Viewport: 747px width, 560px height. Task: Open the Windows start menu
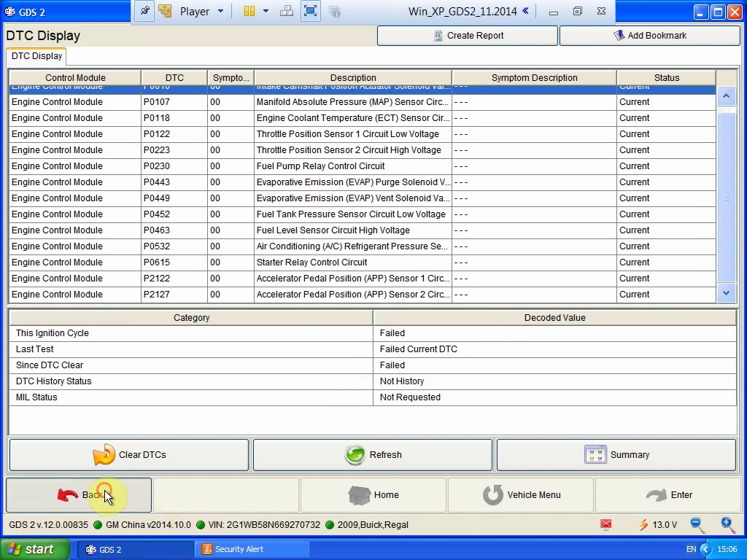pyautogui.click(x=35, y=549)
